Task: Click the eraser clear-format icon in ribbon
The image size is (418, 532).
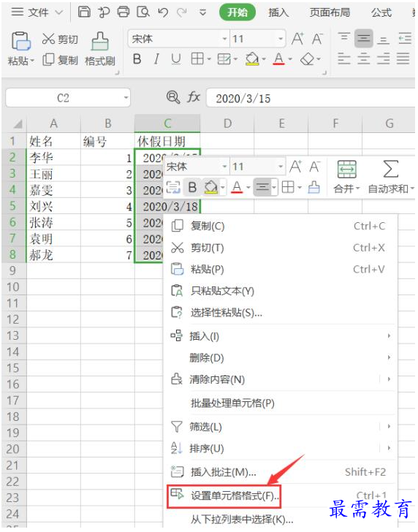Action: pos(308,60)
